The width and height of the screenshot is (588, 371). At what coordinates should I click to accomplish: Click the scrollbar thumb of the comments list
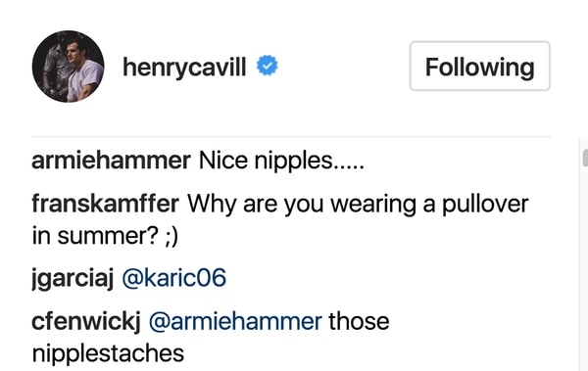[x=585, y=158]
